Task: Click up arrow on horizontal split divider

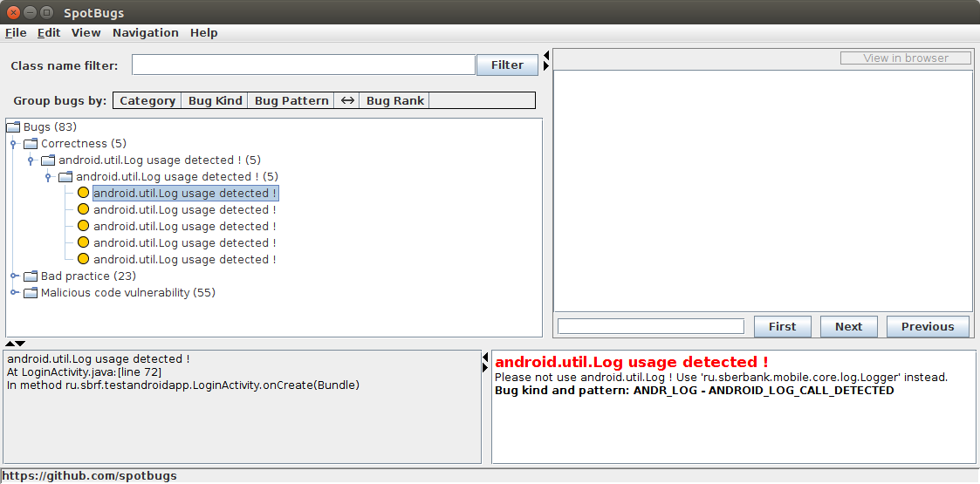Action: click(10, 344)
